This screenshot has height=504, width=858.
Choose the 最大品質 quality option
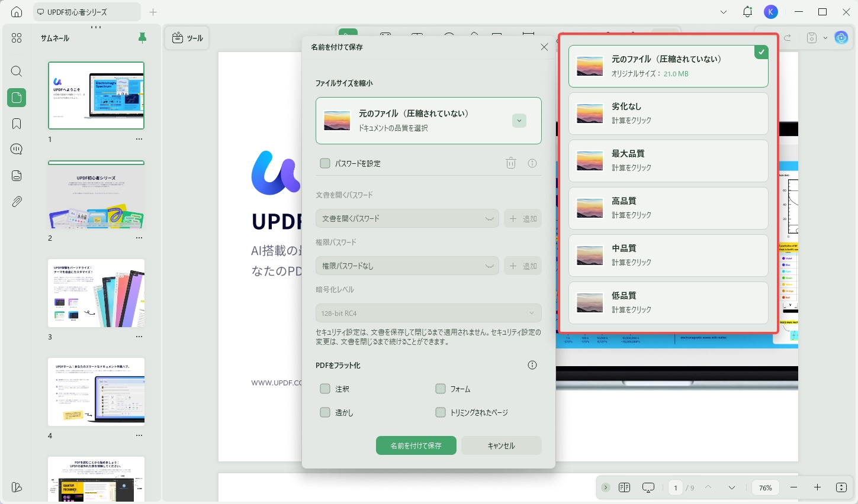(669, 160)
